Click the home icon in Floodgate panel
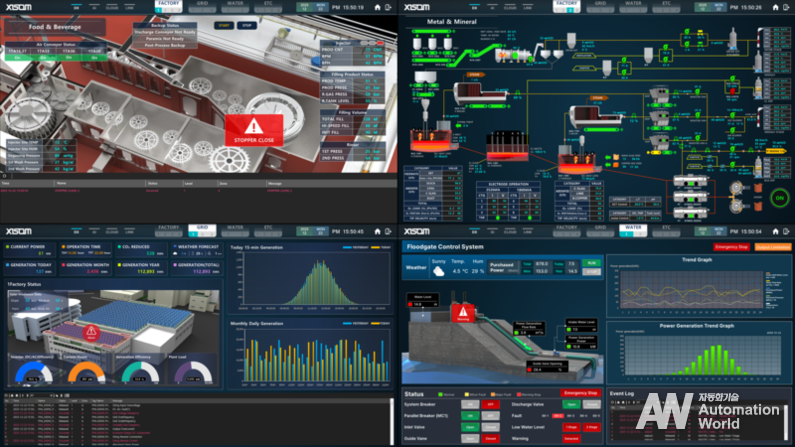795x447 pixels. 774,230
